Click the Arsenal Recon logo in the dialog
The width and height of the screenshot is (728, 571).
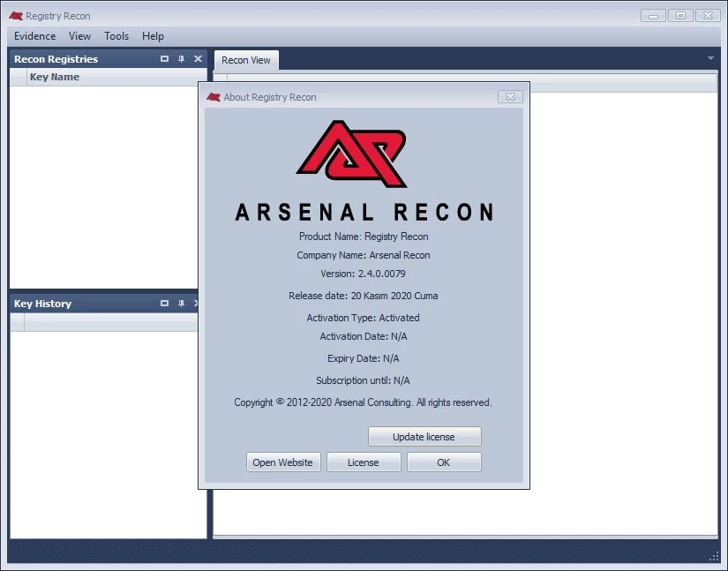tap(351, 154)
